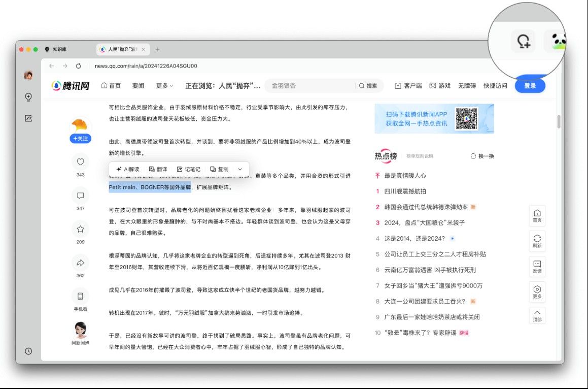588x389 pixels.
Task: Select the 手机看 mobile view icon
Action: coord(80,297)
